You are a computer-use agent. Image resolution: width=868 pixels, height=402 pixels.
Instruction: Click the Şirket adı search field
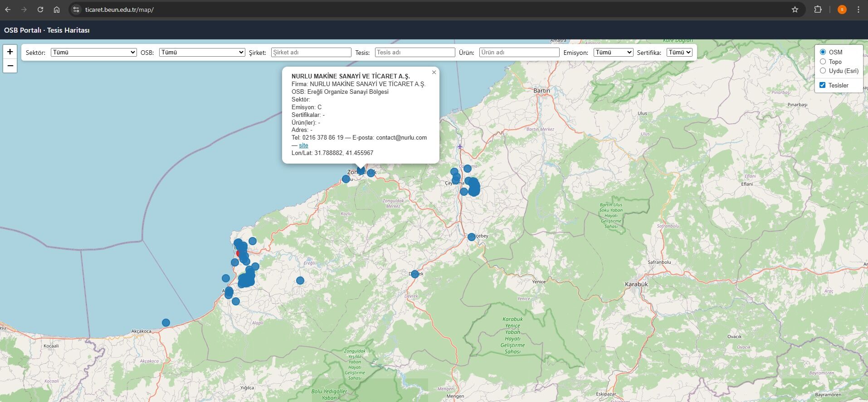311,53
